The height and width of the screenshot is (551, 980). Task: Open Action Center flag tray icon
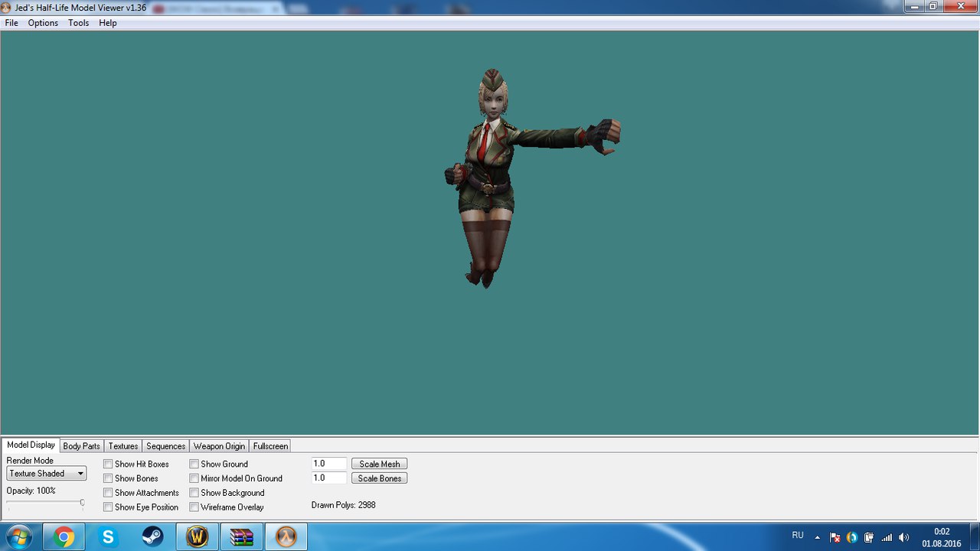(x=835, y=537)
